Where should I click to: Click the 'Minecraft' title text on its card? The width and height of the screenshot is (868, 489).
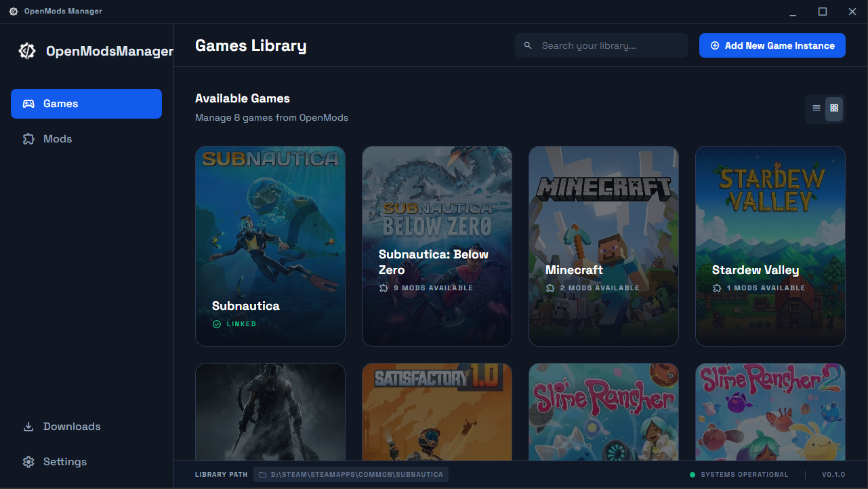[574, 270]
